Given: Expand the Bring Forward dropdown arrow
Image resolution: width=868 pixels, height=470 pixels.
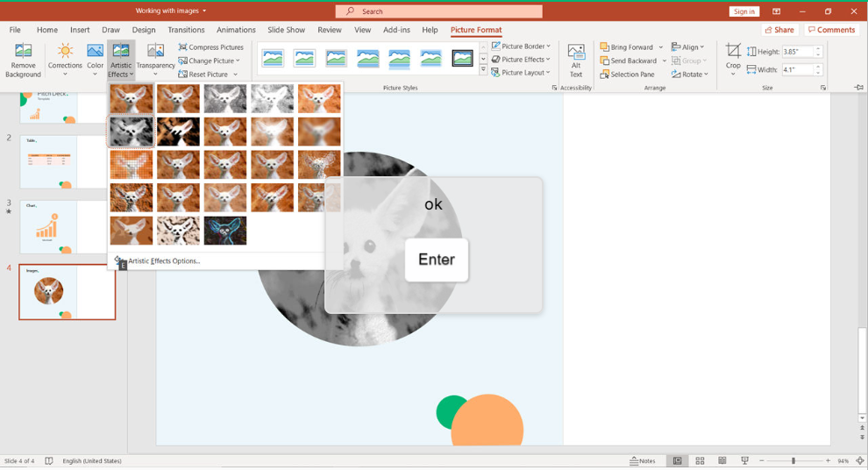Looking at the screenshot, I should (x=660, y=47).
